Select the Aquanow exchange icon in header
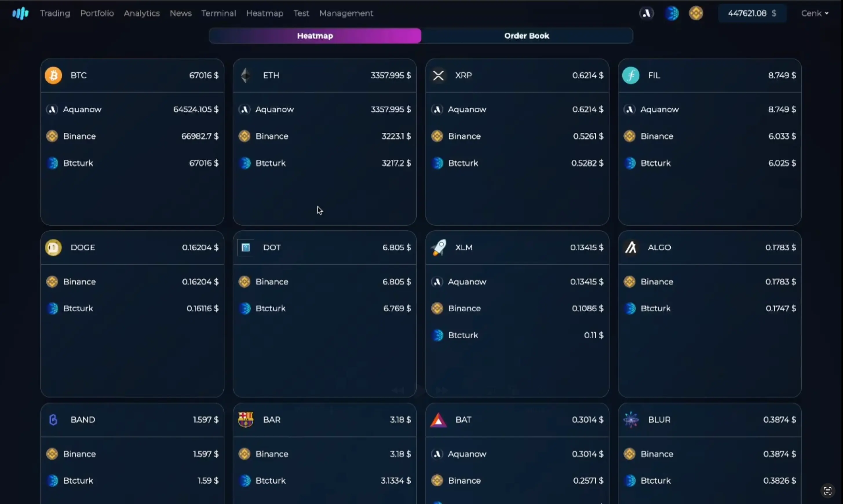Viewport: 843px width, 504px height. (x=646, y=13)
